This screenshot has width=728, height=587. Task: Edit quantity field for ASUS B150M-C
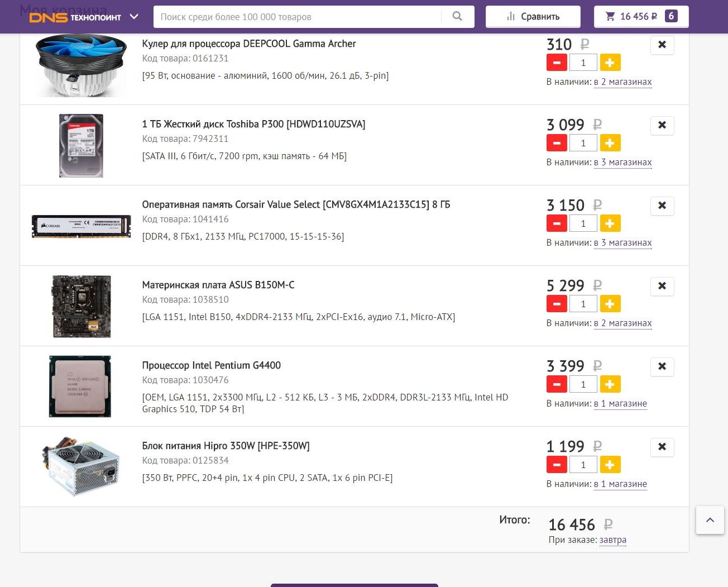coord(583,304)
